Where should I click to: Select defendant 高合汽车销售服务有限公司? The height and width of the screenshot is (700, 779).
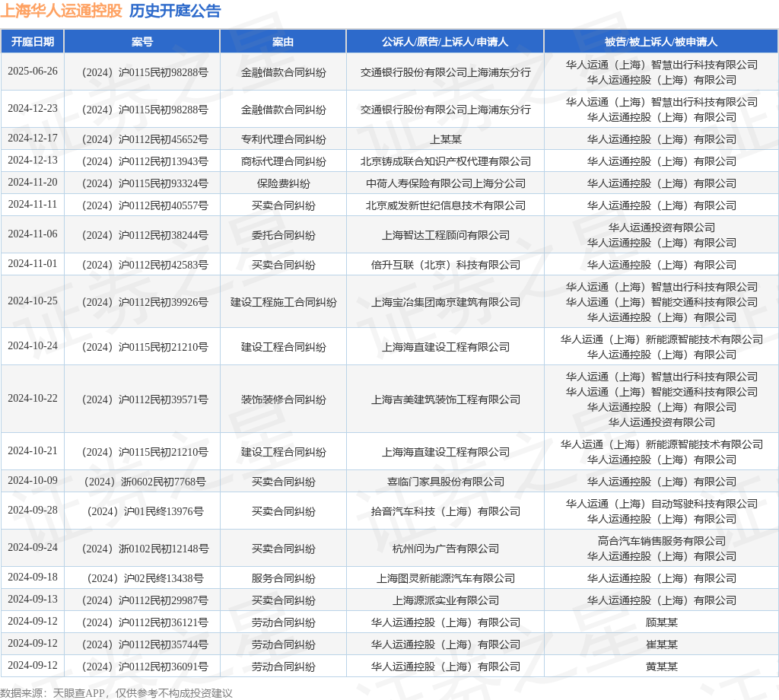tap(662, 541)
